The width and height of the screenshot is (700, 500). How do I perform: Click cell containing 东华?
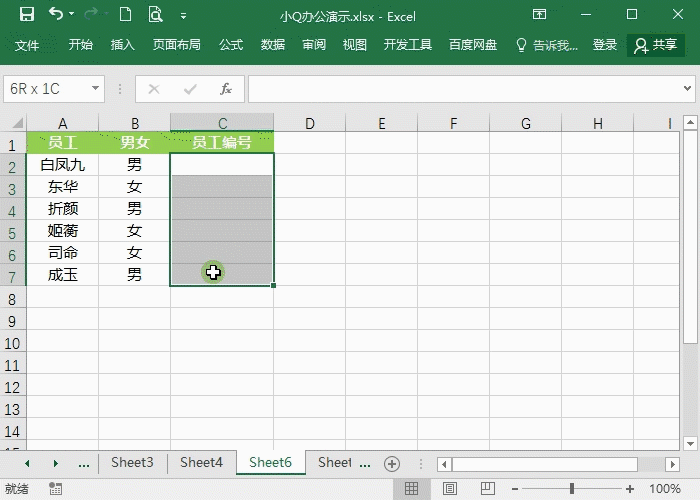coord(62,187)
